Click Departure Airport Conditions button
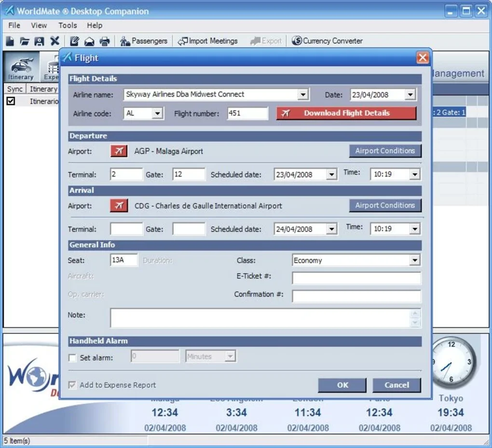This screenshot has width=492, height=448. click(385, 151)
